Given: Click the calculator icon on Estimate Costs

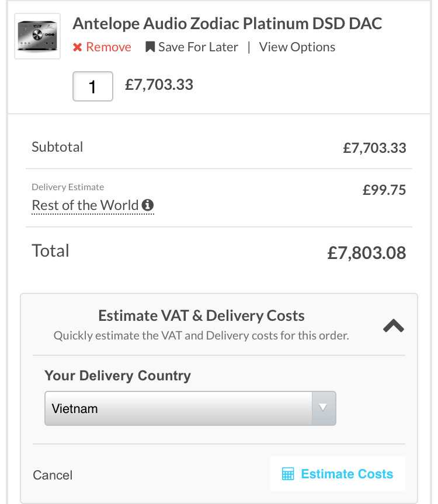Looking at the screenshot, I should pos(288,474).
